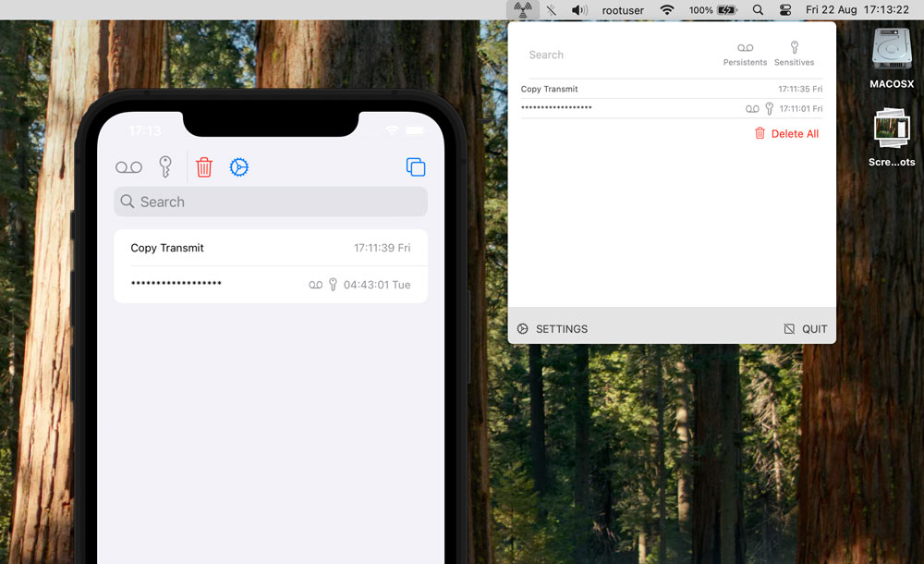This screenshot has height=564, width=924.
Task: Tap the blue copy icon on phone
Action: 416,167
